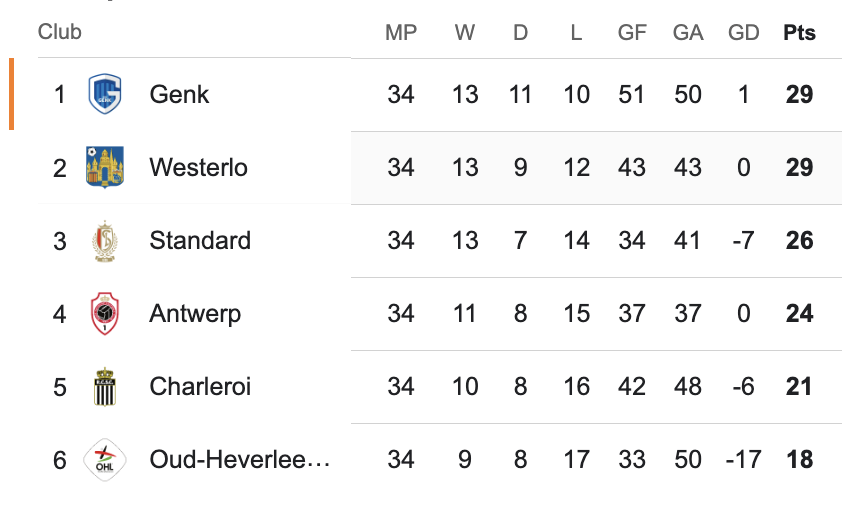Click the rank number 3 for Standard
This screenshot has width=842, height=530.
pyautogui.click(x=60, y=241)
